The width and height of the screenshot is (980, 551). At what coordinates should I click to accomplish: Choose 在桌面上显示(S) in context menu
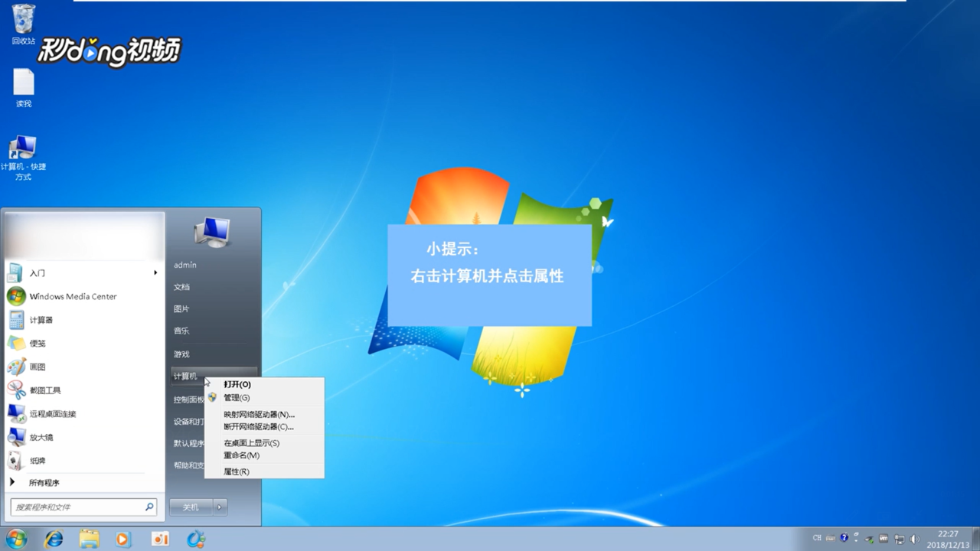[264, 443]
